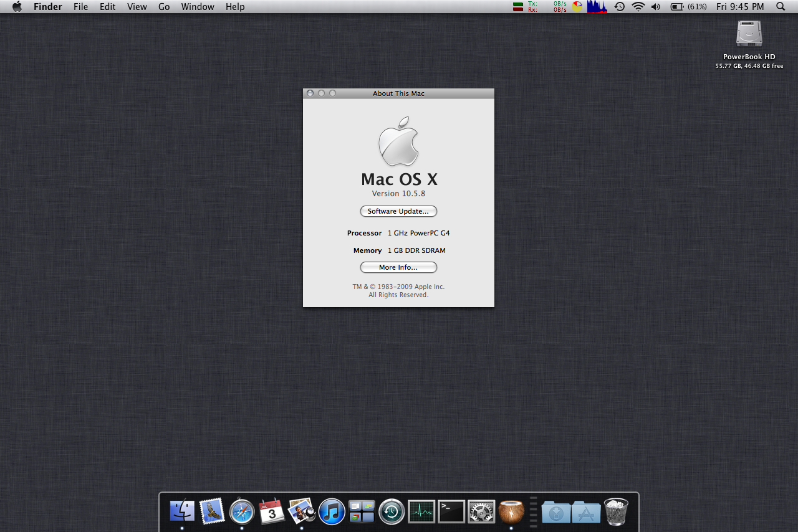
Task: Click the Software Update... button
Action: point(398,211)
